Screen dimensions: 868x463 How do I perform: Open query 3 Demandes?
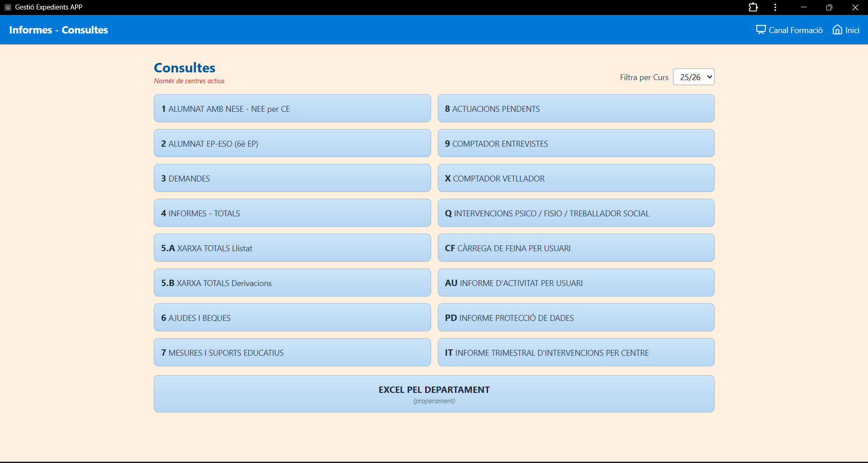click(x=292, y=178)
